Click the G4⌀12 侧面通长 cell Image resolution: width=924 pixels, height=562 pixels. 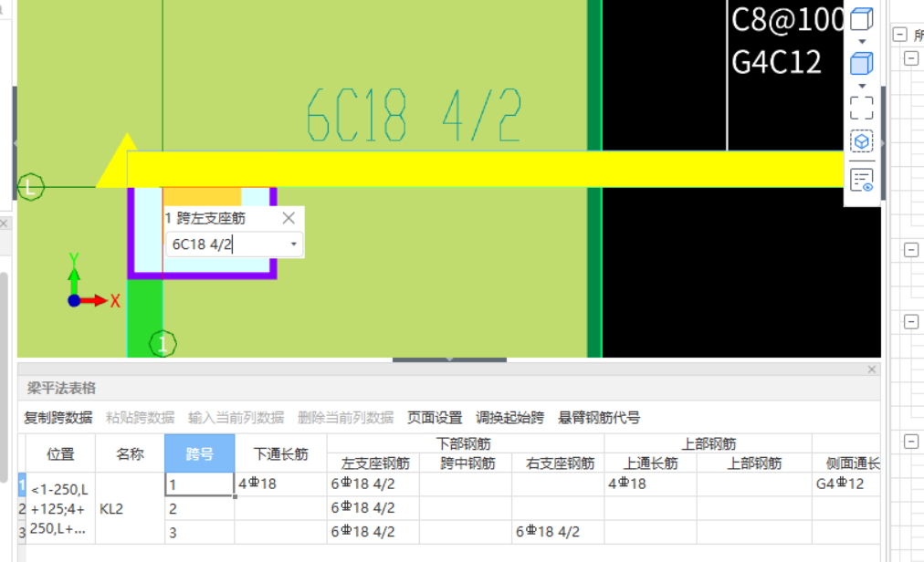846,484
